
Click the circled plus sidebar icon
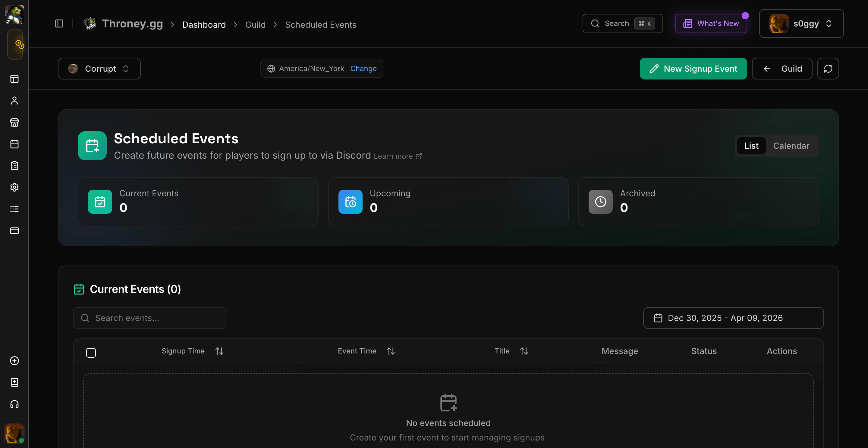14,360
